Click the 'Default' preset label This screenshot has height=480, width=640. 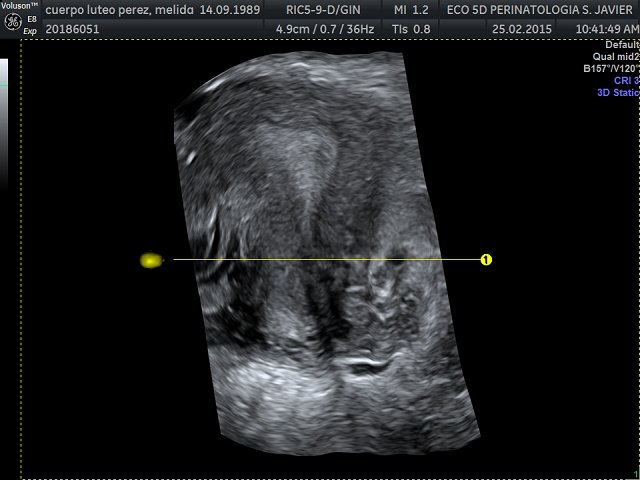click(622, 45)
